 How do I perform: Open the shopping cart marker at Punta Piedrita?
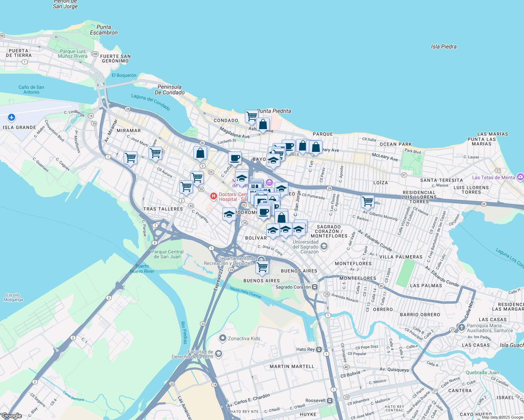pyautogui.click(x=251, y=116)
